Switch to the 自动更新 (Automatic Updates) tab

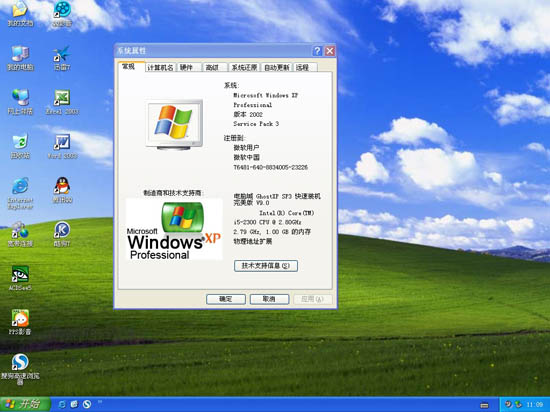277,67
